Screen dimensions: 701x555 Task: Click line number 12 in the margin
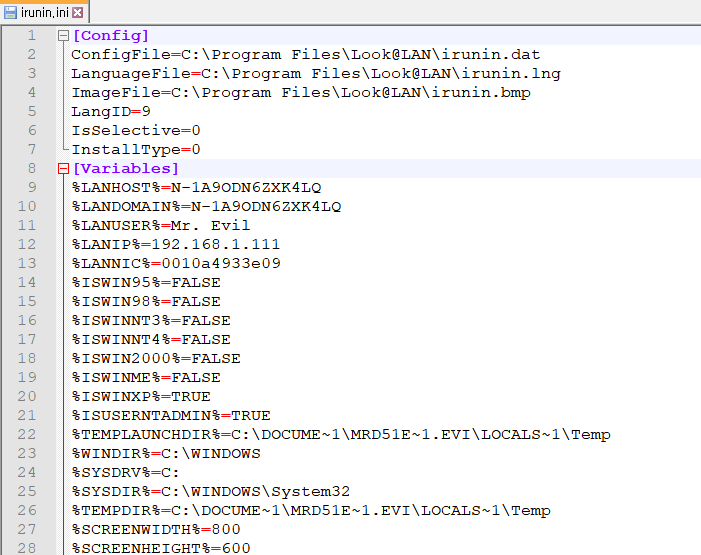pos(26,245)
